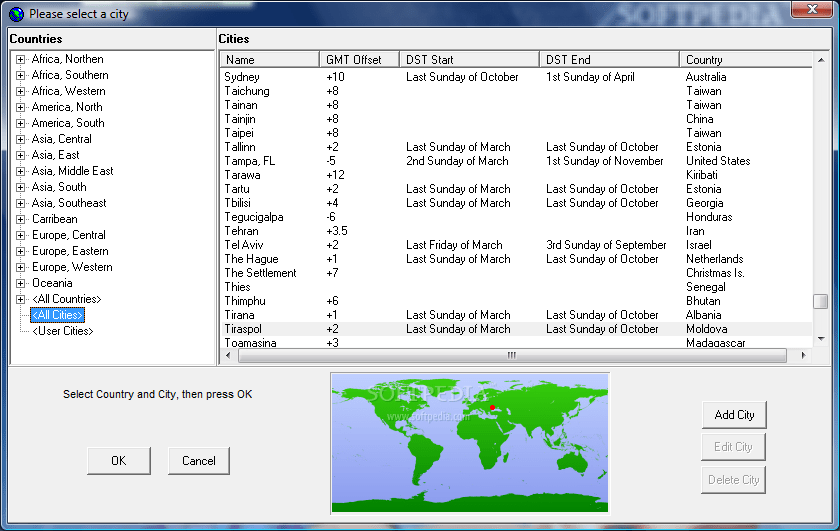Viewport: 840px width, 531px height.
Task: Sort by the Country column header
Action: tap(746, 59)
